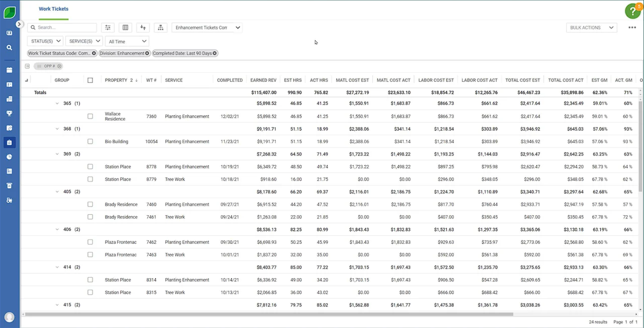Expand the left sidebar with the arrow
644x328 pixels.
(19, 24)
